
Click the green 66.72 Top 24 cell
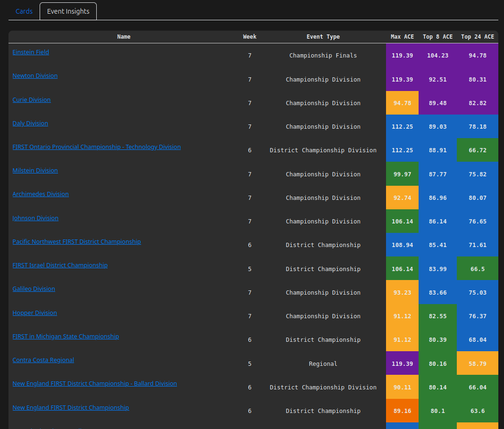tap(477, 150)
